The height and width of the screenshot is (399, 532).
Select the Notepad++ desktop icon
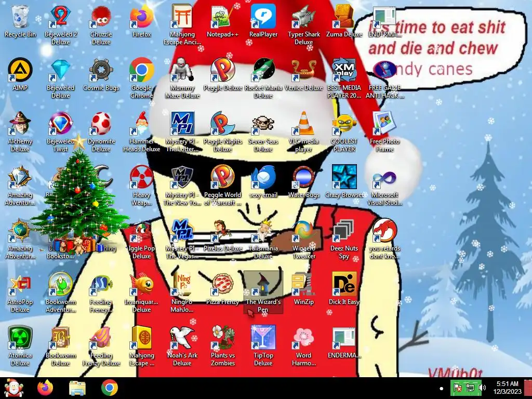[222, 21]
